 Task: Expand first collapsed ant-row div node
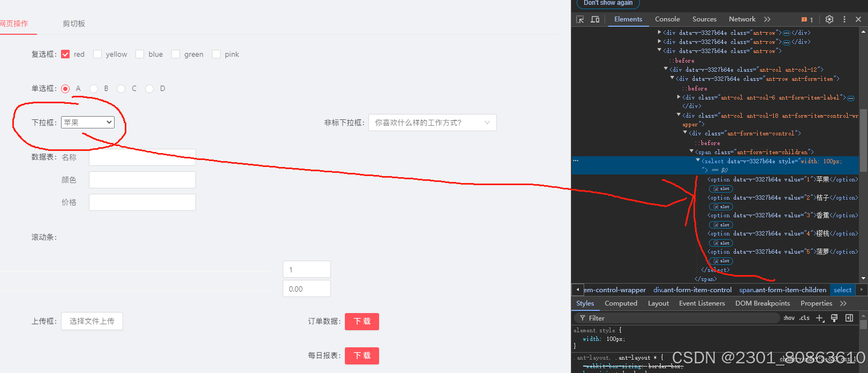coord(660,33)
